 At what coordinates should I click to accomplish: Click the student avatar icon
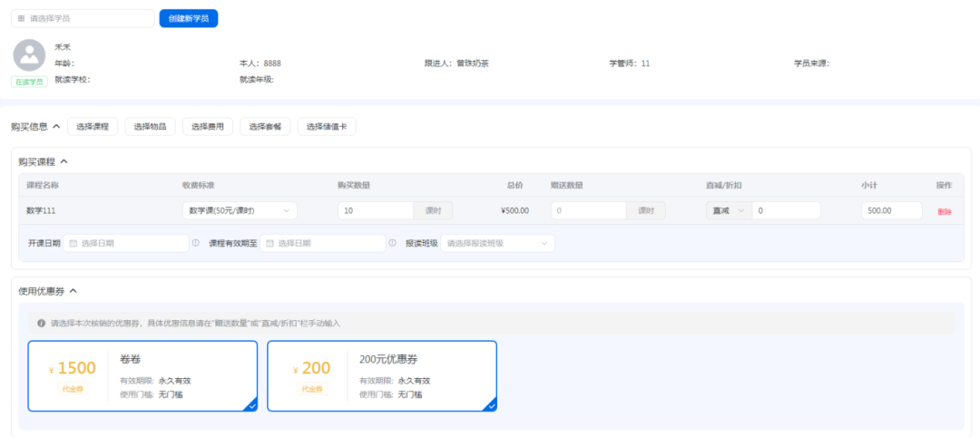point(29,55)
